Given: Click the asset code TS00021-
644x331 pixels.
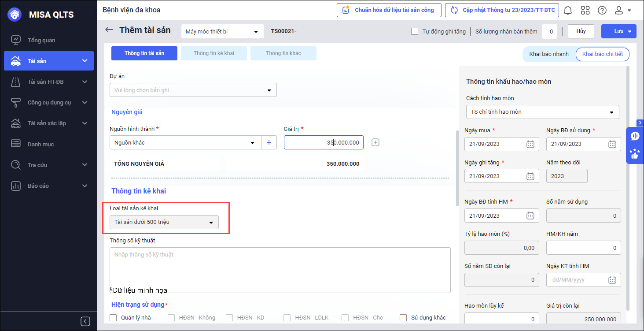Looking at the screenshot, I should tap(284, 31).
